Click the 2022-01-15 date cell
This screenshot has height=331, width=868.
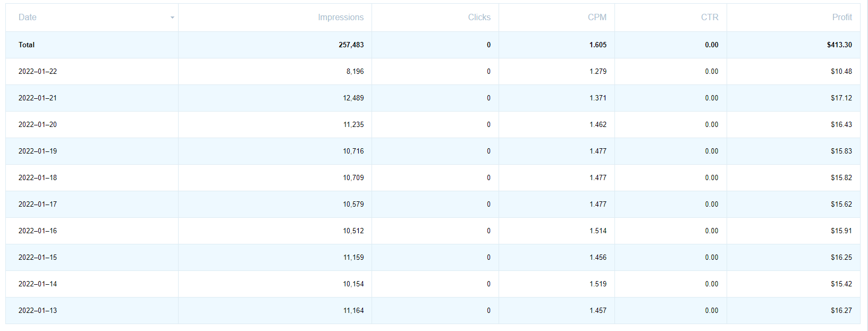pos(38,258)
